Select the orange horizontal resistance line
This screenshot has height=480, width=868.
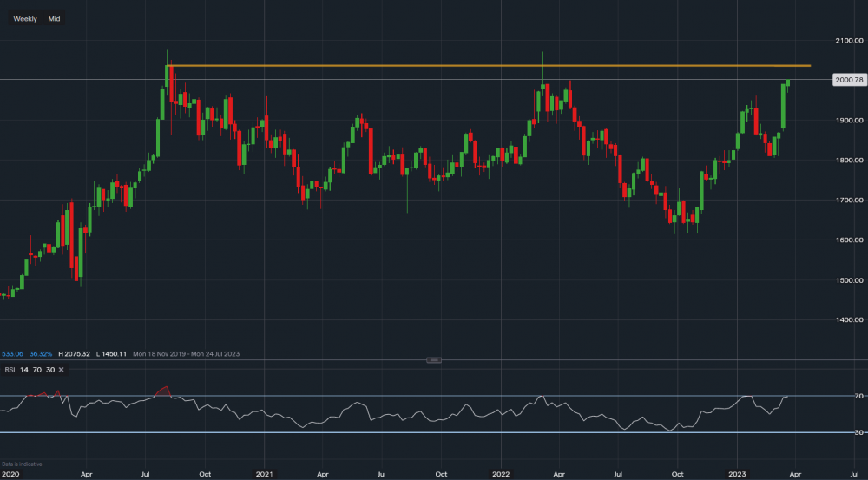click(x=486, y=66)
